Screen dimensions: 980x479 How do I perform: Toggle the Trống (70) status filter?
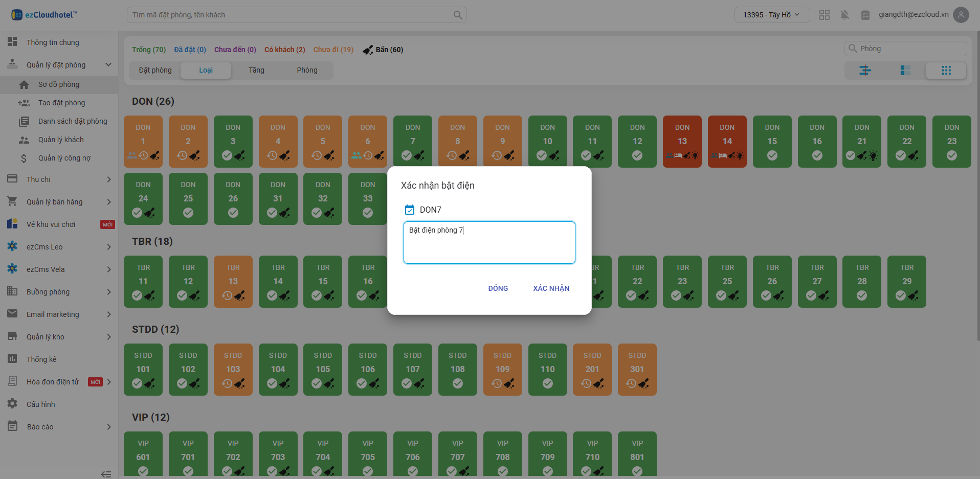148,50
